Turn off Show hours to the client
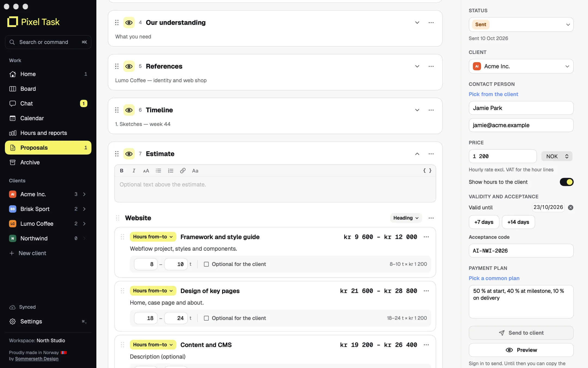 (566, 182)
